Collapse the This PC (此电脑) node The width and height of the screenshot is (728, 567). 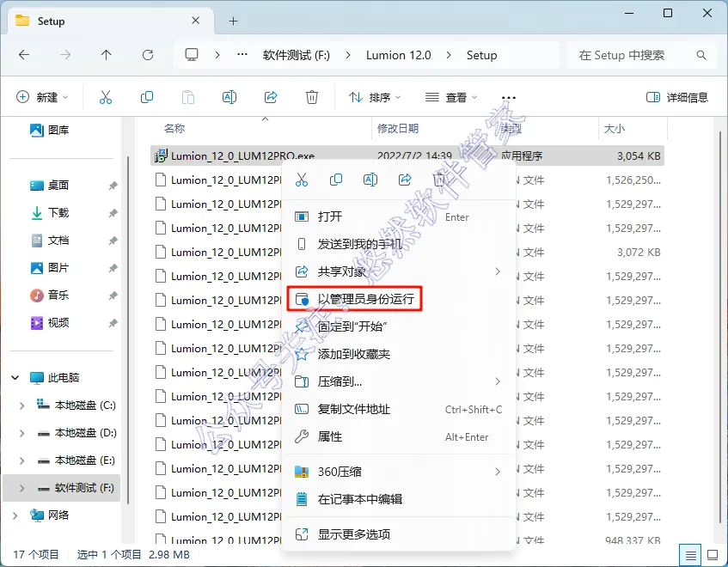tap(15, 378)
